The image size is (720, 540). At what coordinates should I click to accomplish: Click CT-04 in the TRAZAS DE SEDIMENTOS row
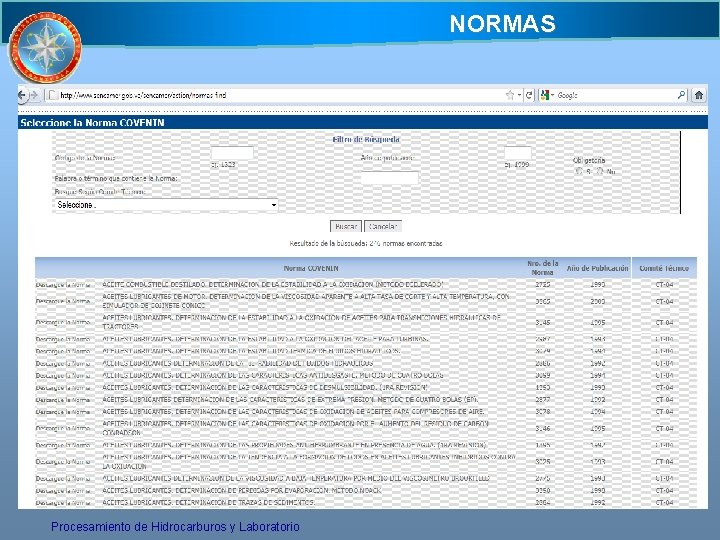click(x=664, y=503)
